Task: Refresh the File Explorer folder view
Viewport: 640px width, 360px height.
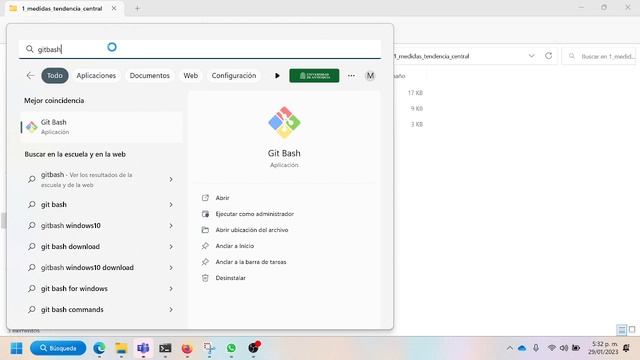Action: tap(549, 56)
